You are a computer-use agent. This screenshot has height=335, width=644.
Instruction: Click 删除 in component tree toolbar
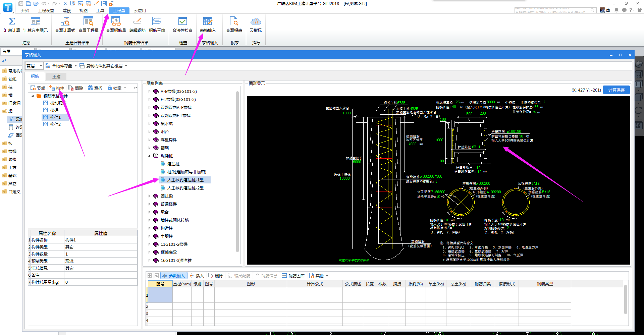tap(76, 88)
